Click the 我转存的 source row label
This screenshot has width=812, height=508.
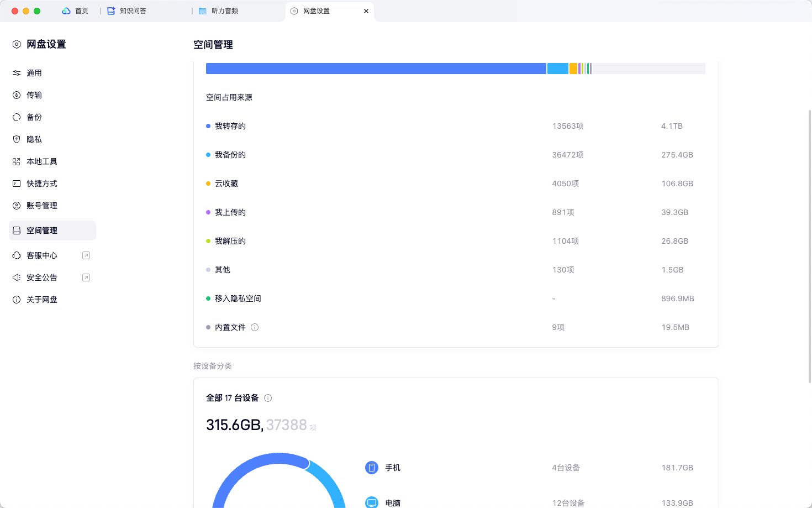point(230,126)
